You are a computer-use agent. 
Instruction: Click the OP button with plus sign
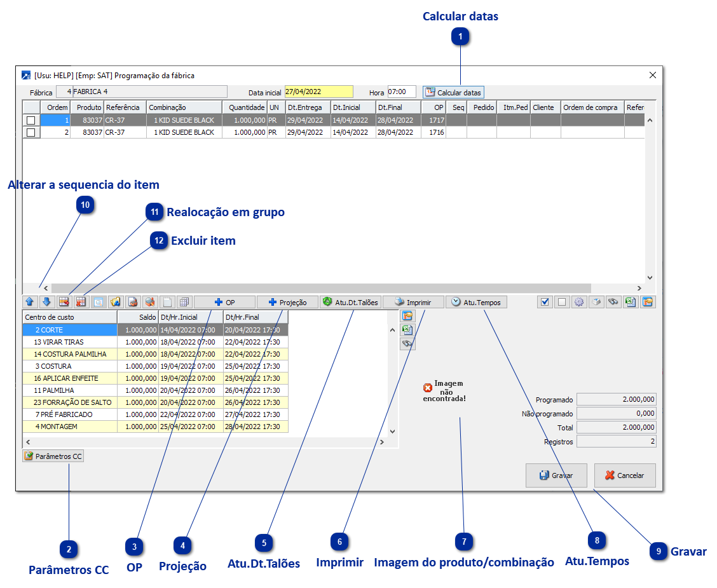tap(224, 302)
